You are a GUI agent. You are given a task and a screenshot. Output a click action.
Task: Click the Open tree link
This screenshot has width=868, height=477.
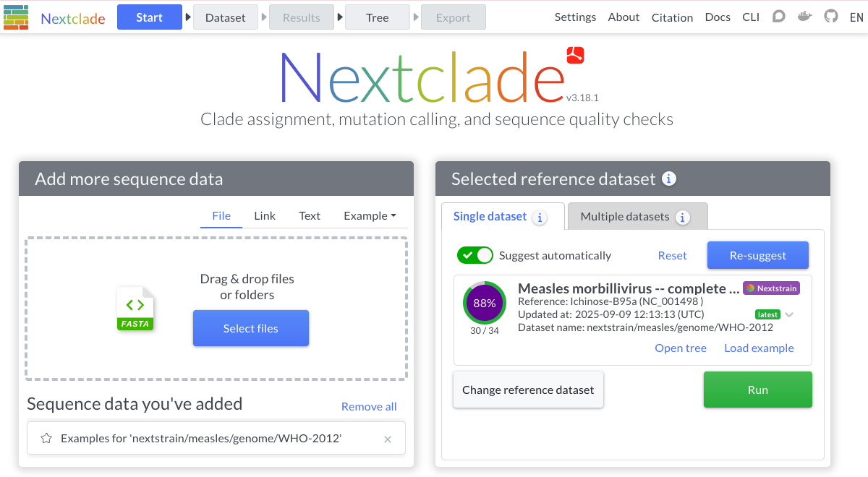(680, 348)
